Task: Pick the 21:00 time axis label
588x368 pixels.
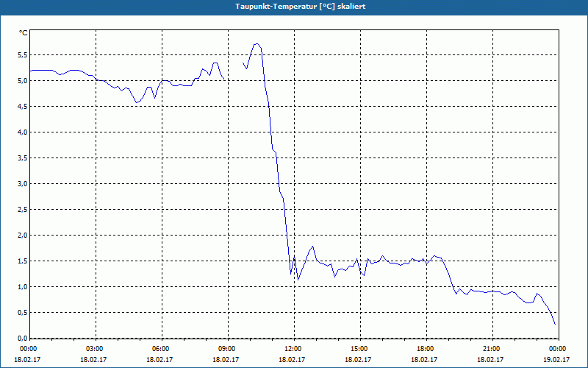Action: click(492, 349)
